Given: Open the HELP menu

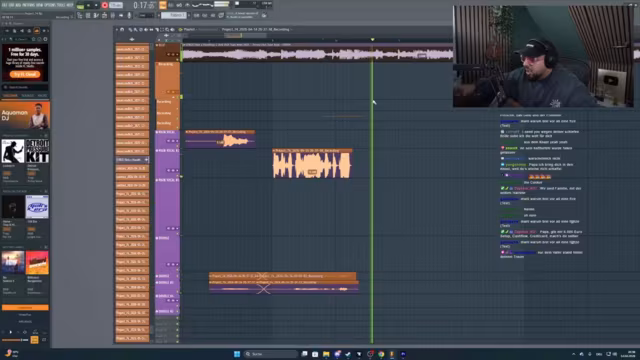Looking at the screenshot, I should click(69, 5).
